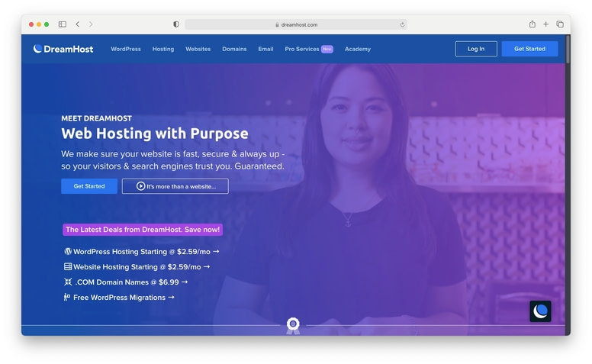Screen dimensions: 592x364
Task: Open the Pro Services nav menu
Action: click(302, 49)
